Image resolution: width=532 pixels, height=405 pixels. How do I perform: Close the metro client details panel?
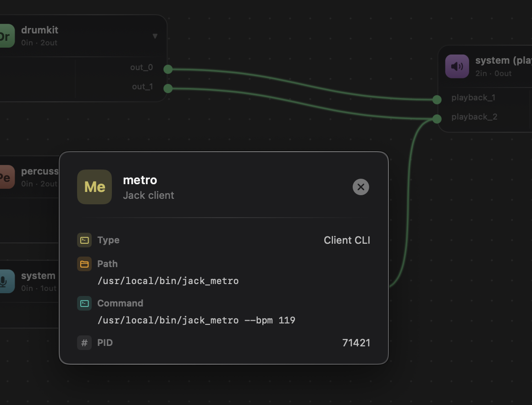pyautogui.click(x=360, y=187)
